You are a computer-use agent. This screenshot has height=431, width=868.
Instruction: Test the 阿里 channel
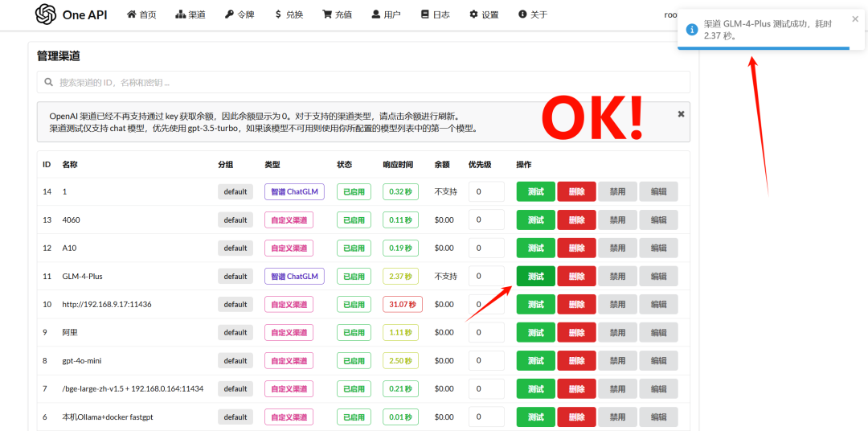pyautogui.click(x=535, y=332)
